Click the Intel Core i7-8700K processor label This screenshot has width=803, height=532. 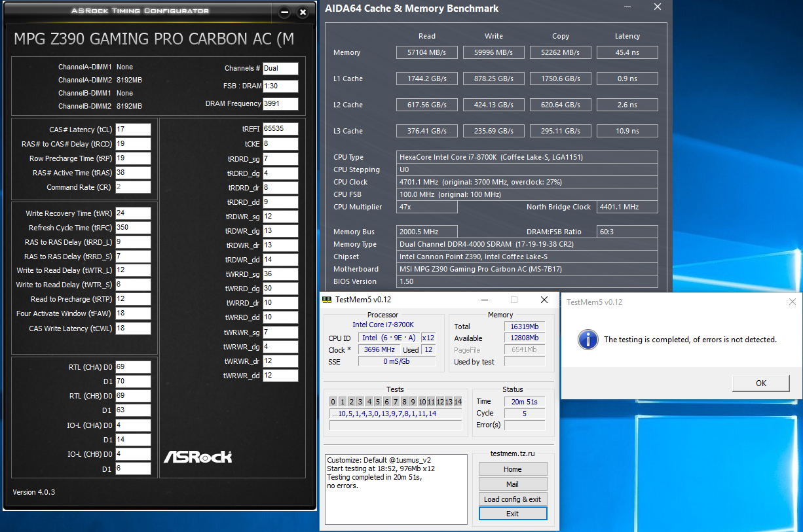point(383,325)
